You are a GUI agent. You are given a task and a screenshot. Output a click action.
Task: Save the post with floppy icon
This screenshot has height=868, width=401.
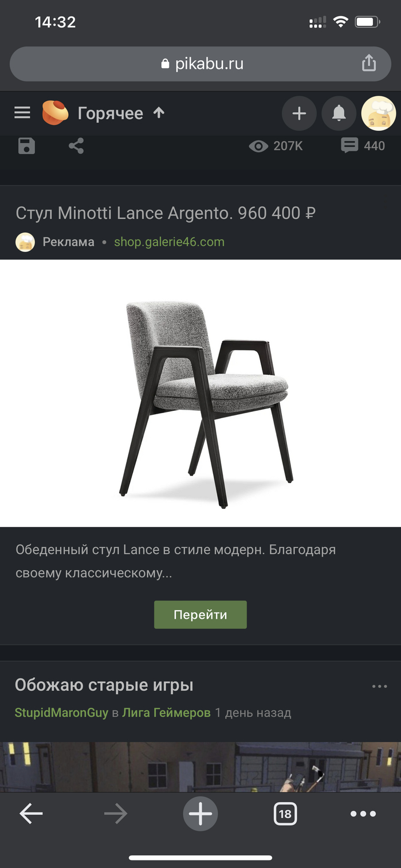(26, 146)
